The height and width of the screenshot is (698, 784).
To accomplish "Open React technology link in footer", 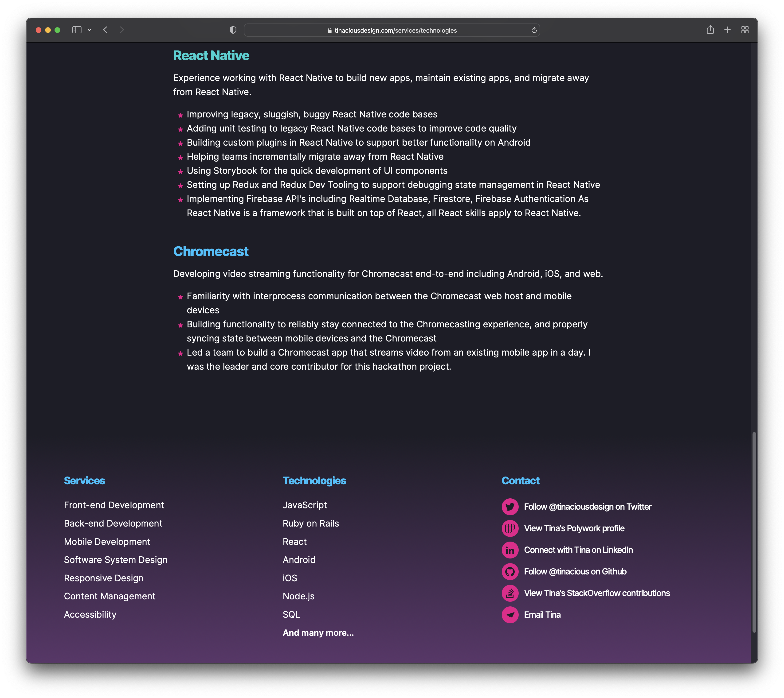I will pos(295,542).
